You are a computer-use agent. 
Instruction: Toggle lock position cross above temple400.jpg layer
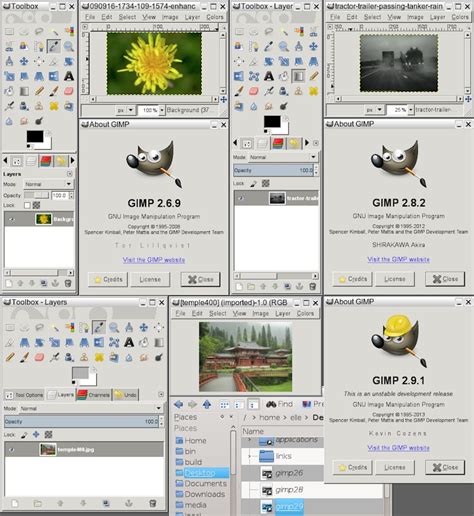(x=36, y=435)
